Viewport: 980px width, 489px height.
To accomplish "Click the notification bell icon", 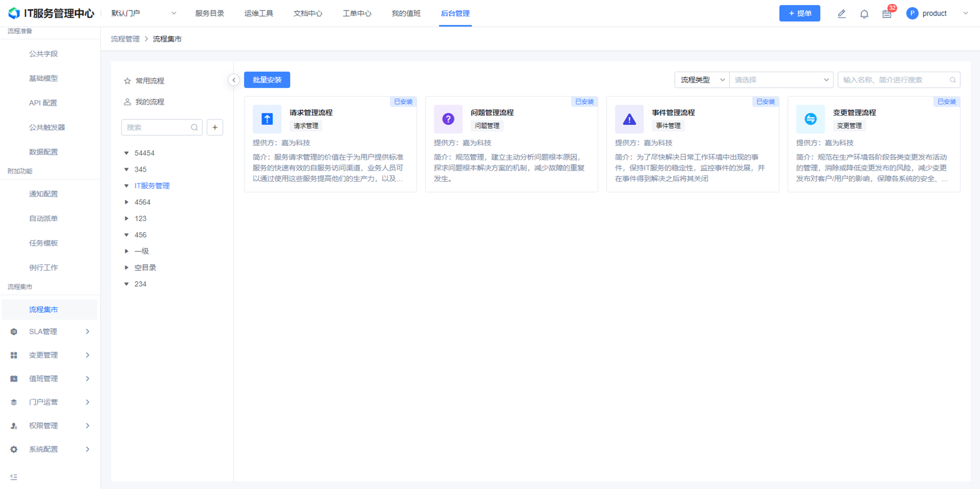I will pyautogui.click(x=864, y=14).
